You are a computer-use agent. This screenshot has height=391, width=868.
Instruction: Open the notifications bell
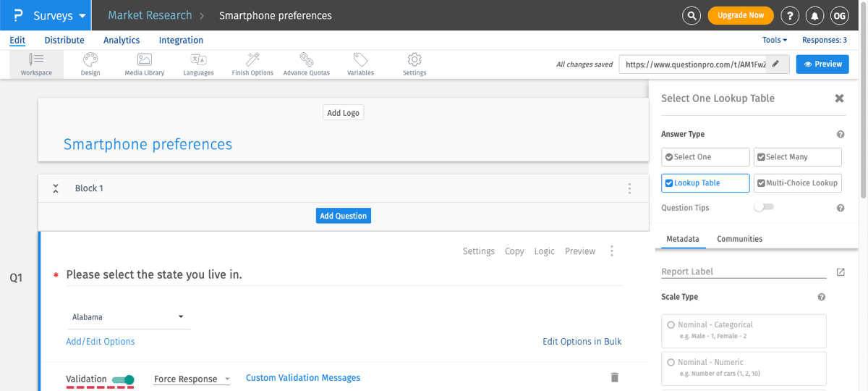click(x=814, y=15)
